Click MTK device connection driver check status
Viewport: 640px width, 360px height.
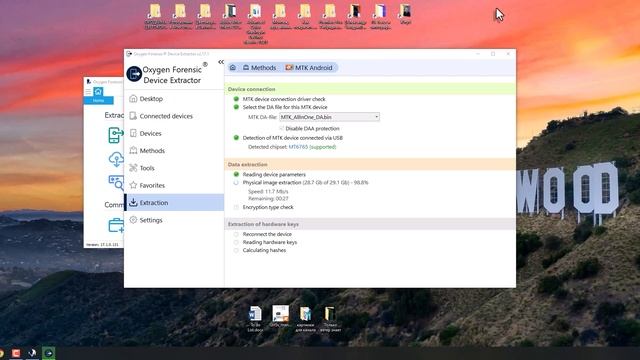(236, 99)
